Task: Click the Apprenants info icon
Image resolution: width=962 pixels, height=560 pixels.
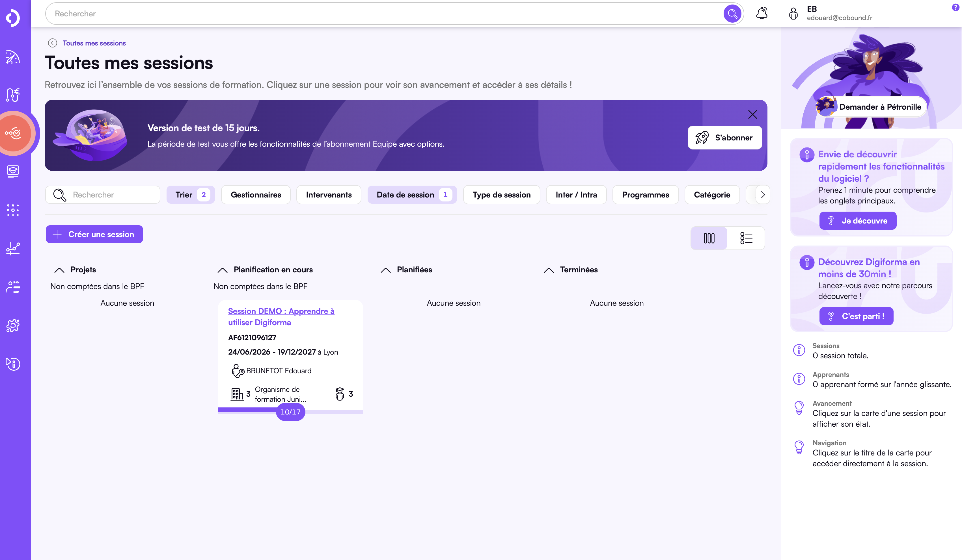Action: pyautogui.click(x=799, y=379)
